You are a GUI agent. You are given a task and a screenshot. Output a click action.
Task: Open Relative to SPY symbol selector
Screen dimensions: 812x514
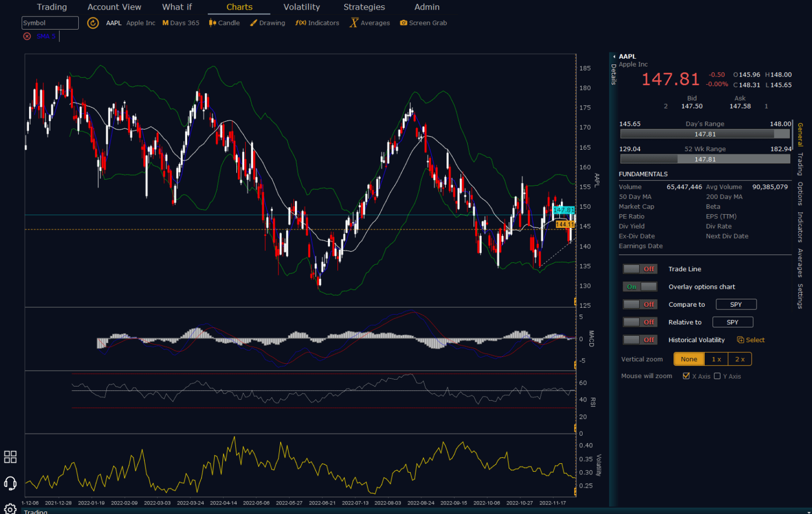click(733, 322)
